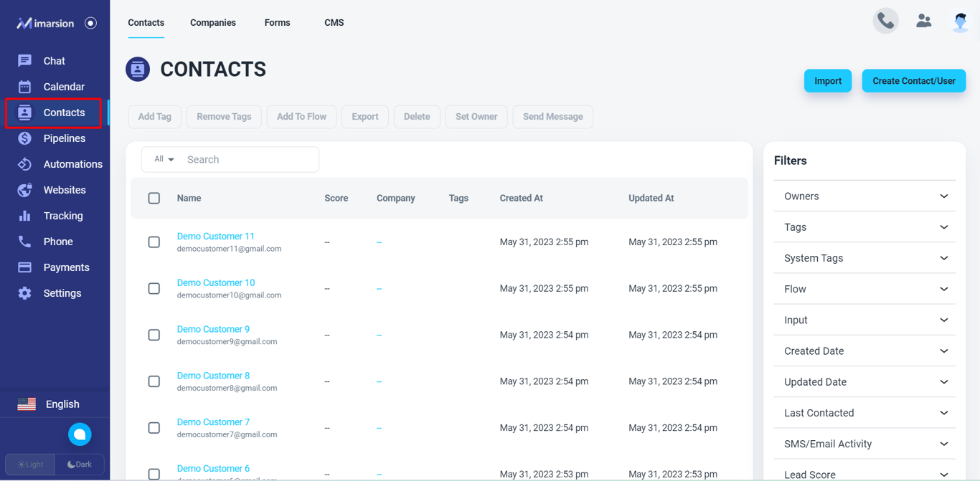Check the box for Demo Customer 10

154,288
